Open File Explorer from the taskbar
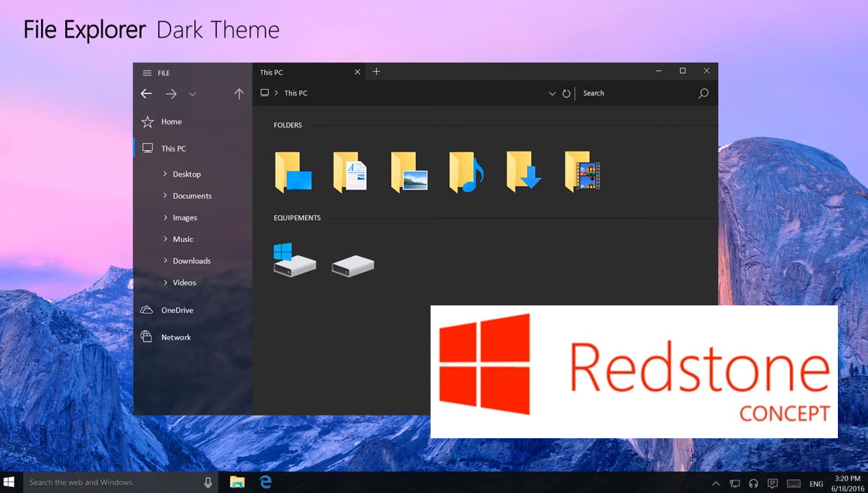 237,482
